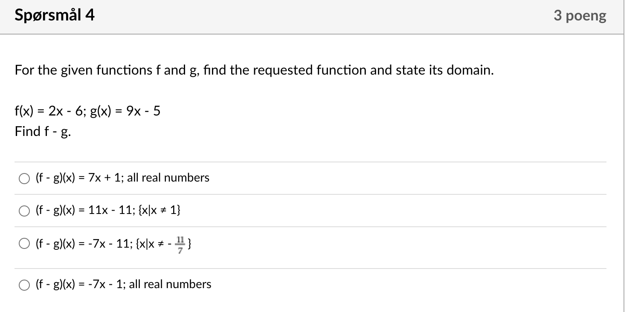Click the fourth answer option row
This screenshot has height=312, width=644.
(x=123, y=284)
